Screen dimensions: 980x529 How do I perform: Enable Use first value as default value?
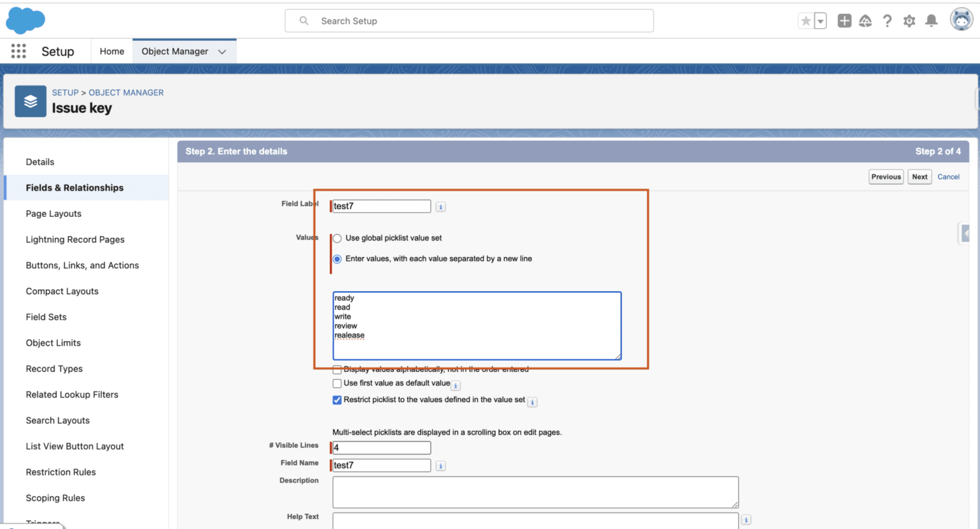tap(337, 383)
